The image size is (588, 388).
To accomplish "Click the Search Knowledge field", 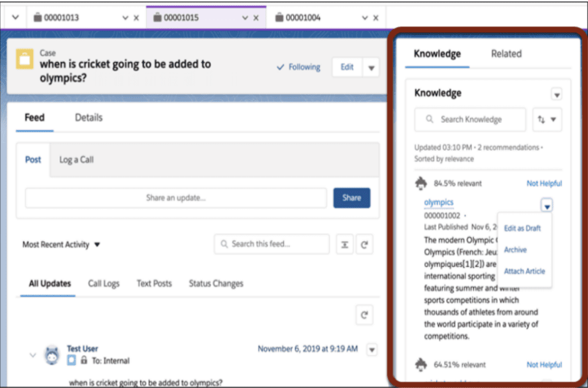I will 470,119.
